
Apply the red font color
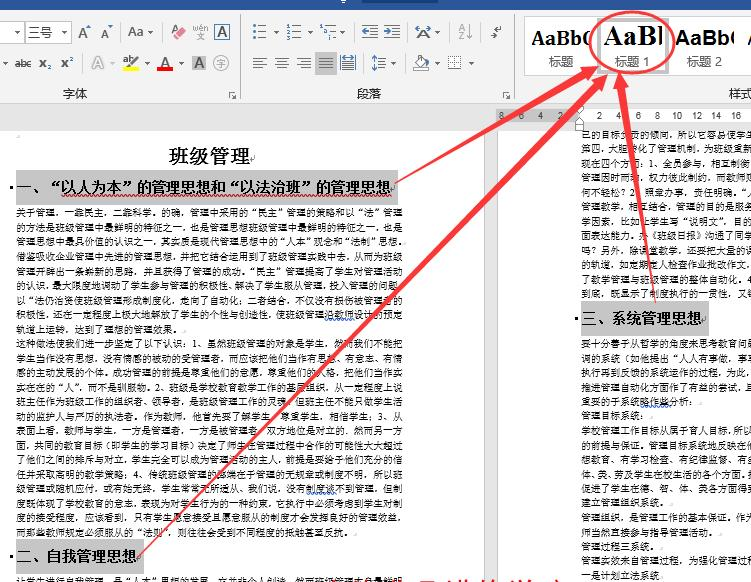[x=165, y=63]
